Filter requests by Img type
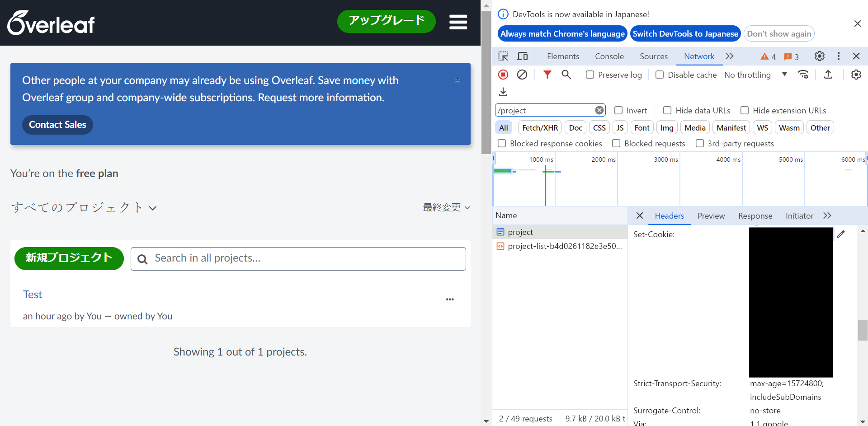868x426 pixels. click(x=667, y=128)
